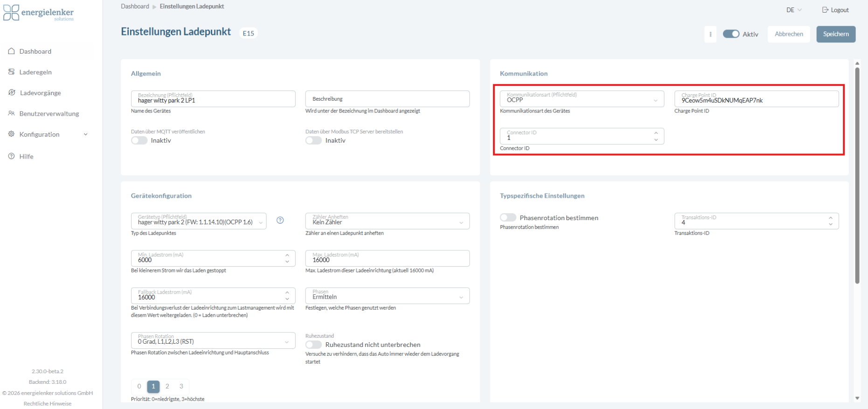Toggle the Aktiv switch off

coord(731,34)
